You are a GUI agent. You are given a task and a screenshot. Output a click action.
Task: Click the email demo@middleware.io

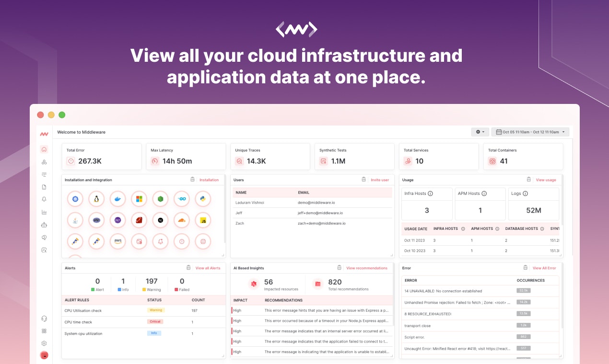pyautogui.click(x=316, y=203)
